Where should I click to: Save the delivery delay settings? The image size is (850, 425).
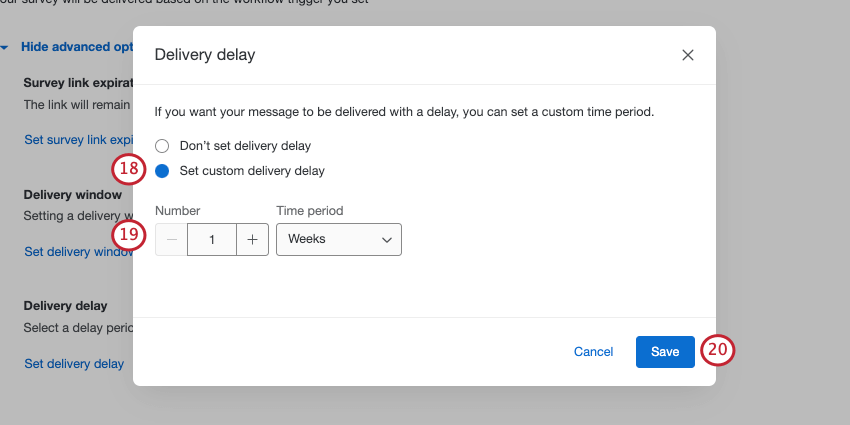coord(665,352)
